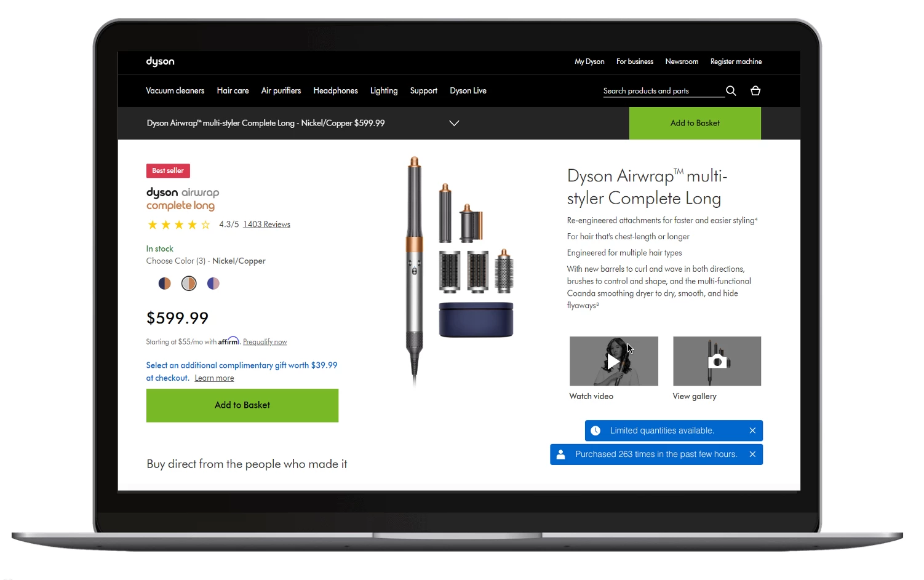
Task: Play the Watch video thumbnail
Action: coord(613,361)
